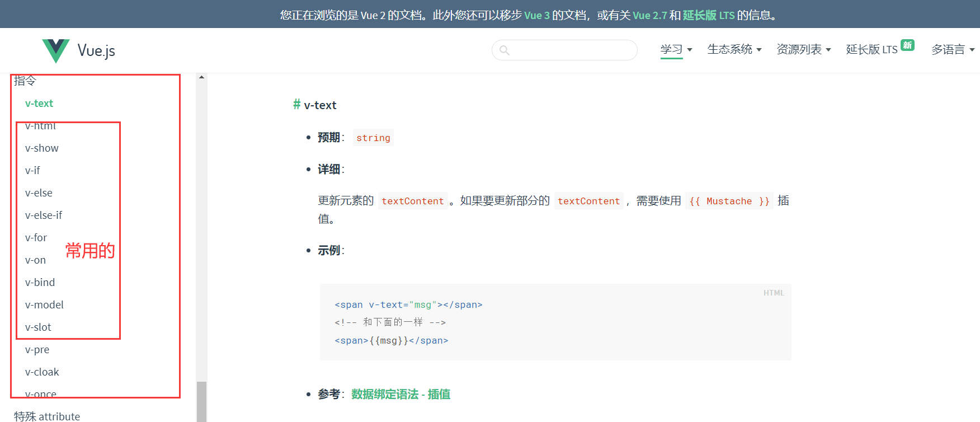
Task: Go to v-once in the sidebar
Action: point(41,395)
